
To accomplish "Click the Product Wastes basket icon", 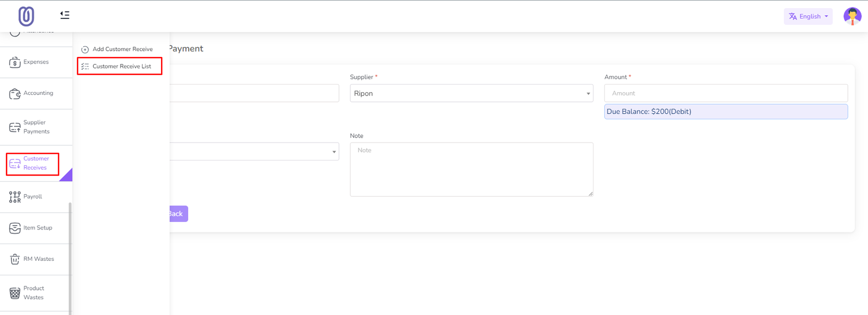I will click(x=15, y=293).
